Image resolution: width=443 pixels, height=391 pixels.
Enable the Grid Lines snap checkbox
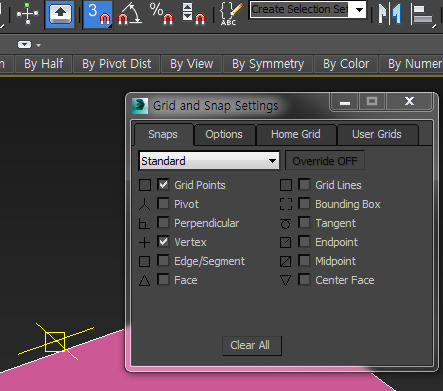[x=304, y=184]
